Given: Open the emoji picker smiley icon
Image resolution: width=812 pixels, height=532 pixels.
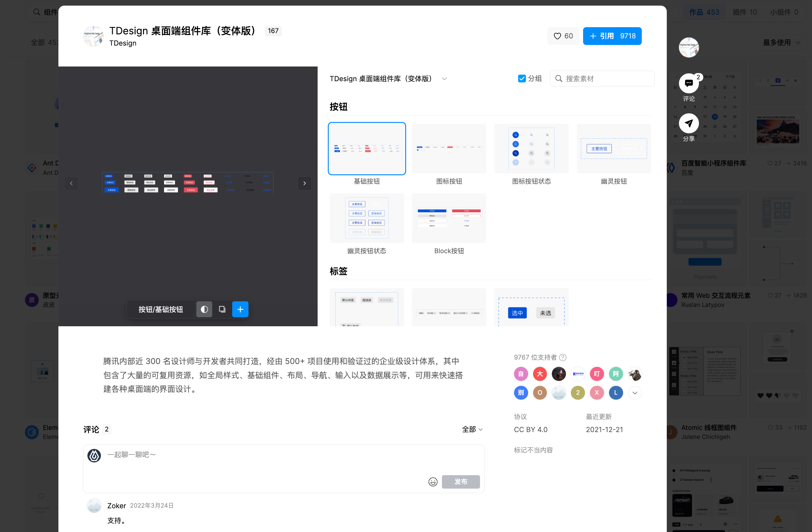Looking at the screenshot, I should tap(433, 482).
